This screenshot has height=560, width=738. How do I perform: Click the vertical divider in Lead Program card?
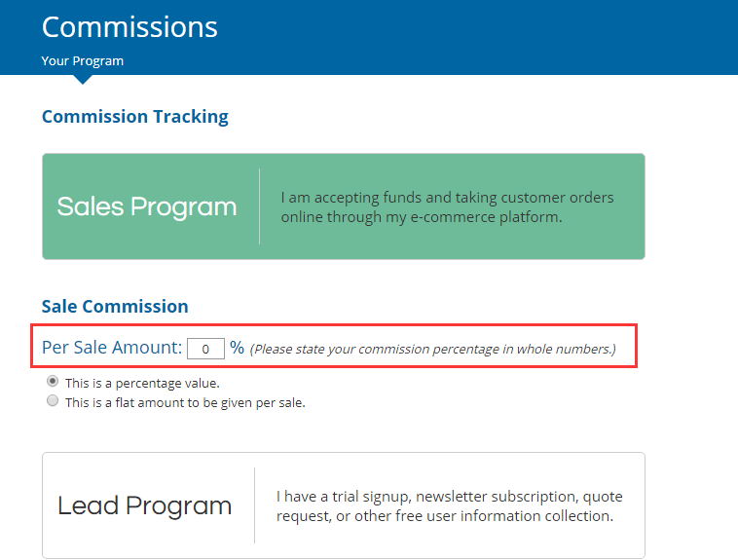pos(255,505)
